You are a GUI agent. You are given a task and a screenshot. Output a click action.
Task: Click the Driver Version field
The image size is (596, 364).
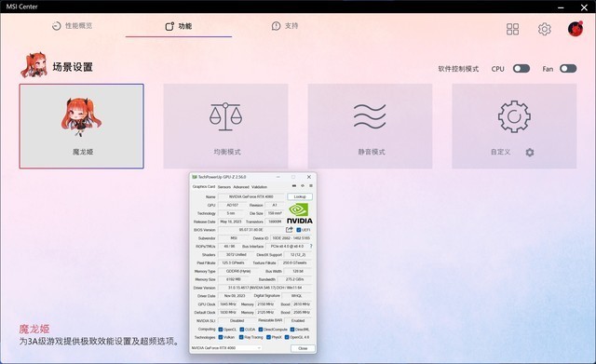click(264, 288)
